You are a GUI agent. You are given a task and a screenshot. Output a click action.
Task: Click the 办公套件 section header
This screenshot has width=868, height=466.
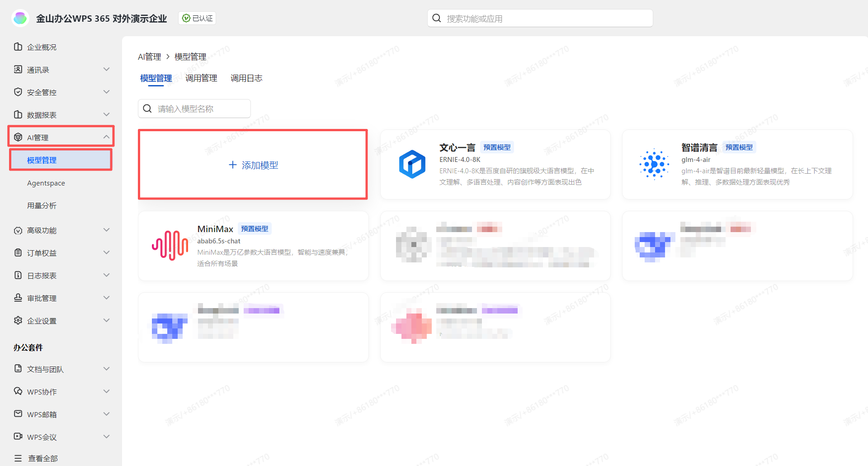(x=28, y=347)
